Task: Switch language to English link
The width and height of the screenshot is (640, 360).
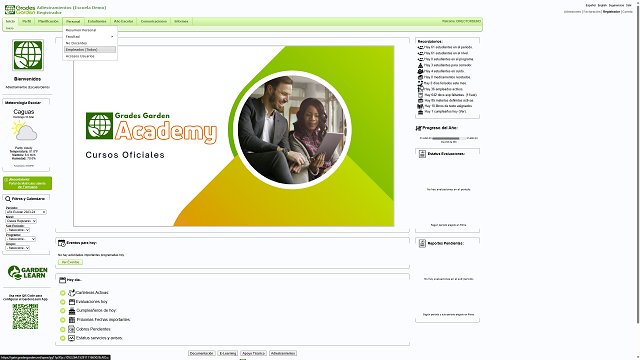Action: [602, 5]
